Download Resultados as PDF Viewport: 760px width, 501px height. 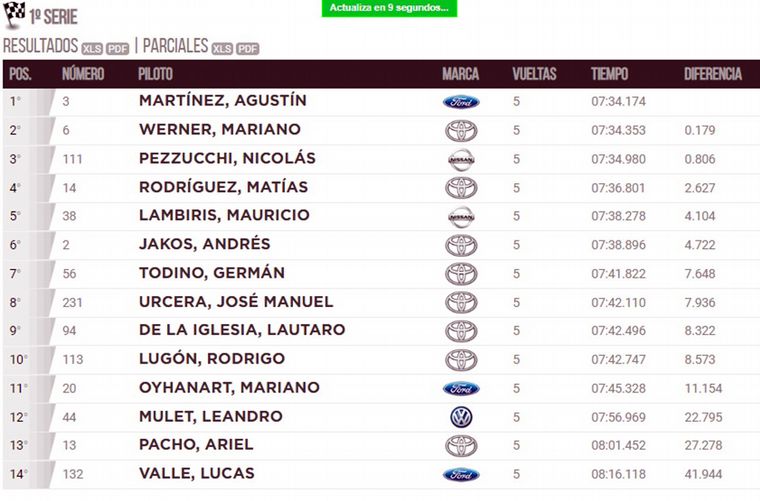pyautogui.click(x=118, y=47)
